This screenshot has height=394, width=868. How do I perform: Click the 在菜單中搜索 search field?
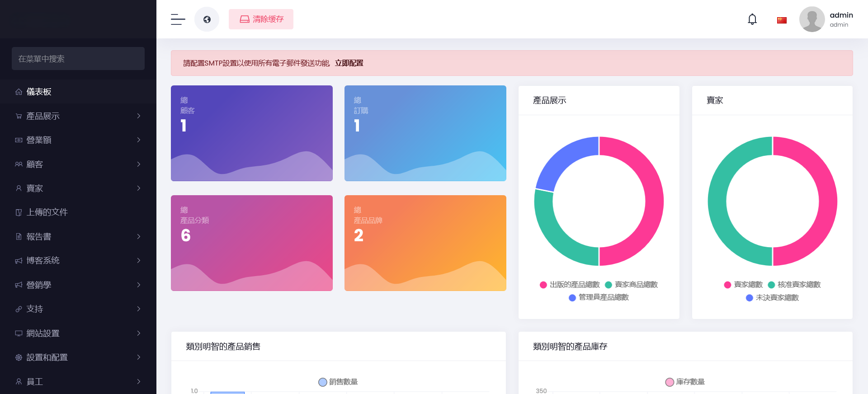coord(78,59)
